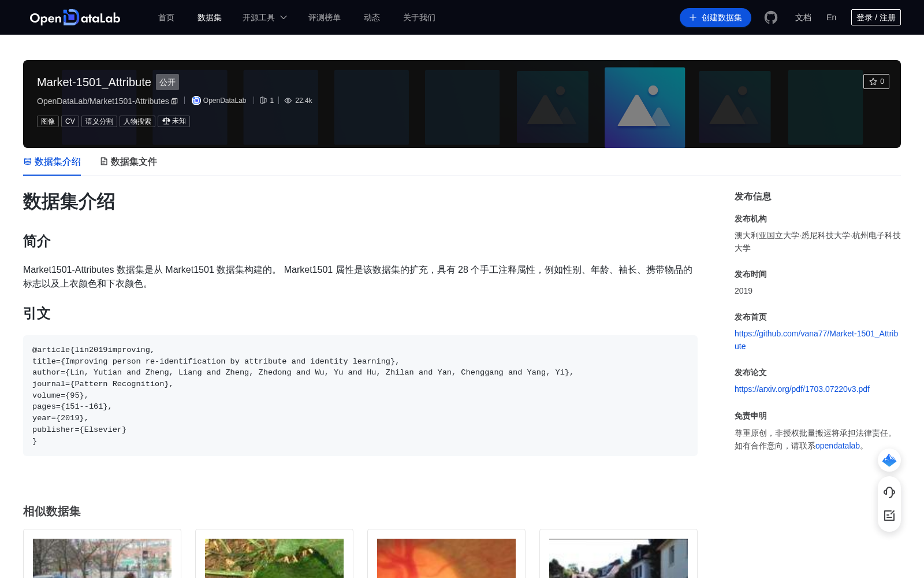The image size is (924, 578).
Task: Copy dataset path OpenDataLab/Market1501-Attributes icon
Action: coord(174,101)
